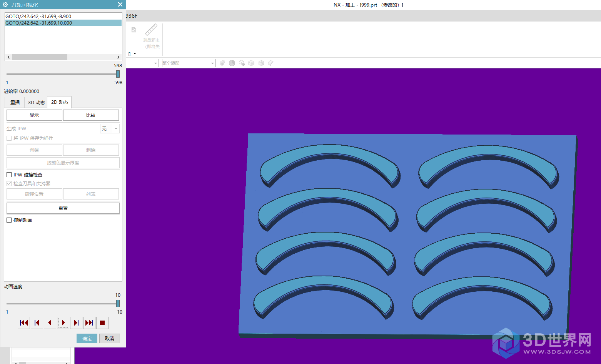
Task: Click the stacked cubes selection filter icon
Action: coord(222,63)
